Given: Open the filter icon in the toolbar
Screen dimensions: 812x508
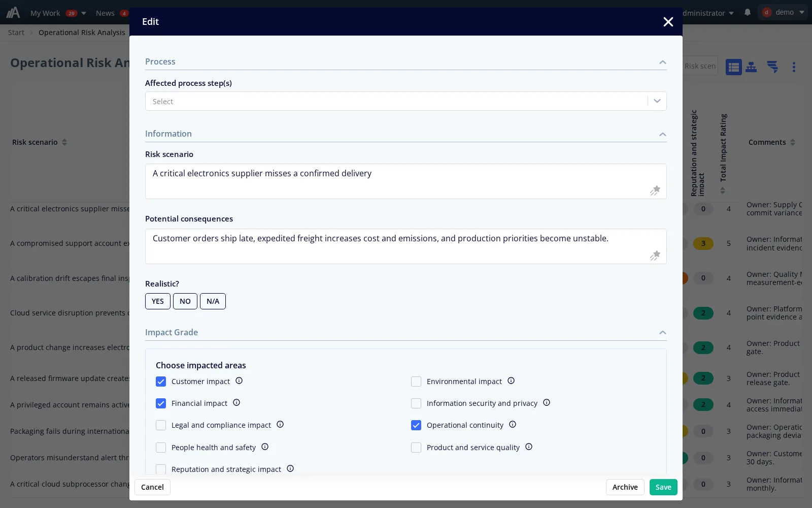Looking at the screenshot, I should (x=772, y=67).
